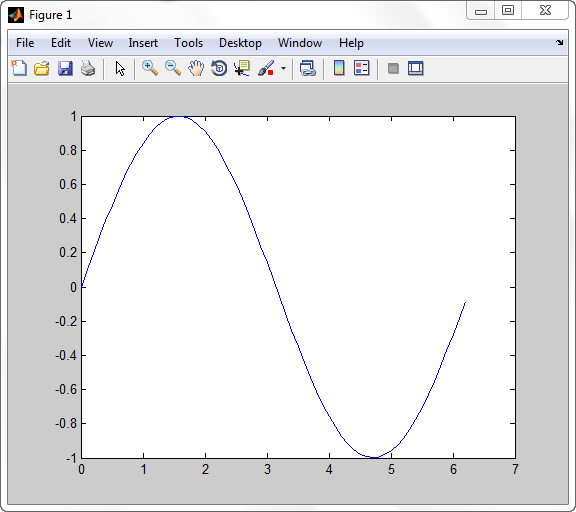Insert a colorbar using the toolbar icon
The height and width of the screenshot is (512, 576).
[x=339, y=68]
